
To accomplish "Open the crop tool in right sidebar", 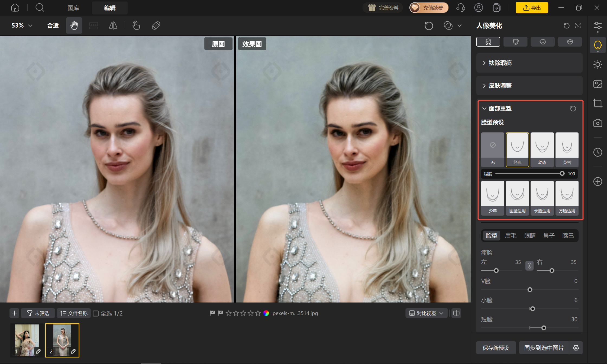I will (598, 103).
